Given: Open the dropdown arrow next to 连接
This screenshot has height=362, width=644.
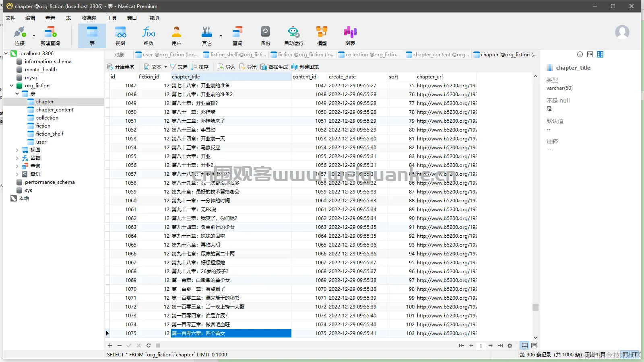Looking at the screenshot, I should pyautogui.click(x=34, y=36).
